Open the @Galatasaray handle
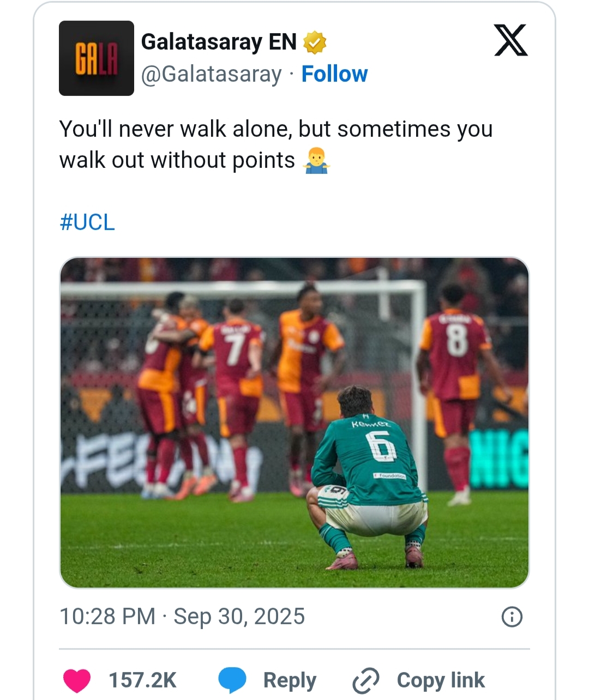Screen dimensions: 589x700 coord(212,74)
